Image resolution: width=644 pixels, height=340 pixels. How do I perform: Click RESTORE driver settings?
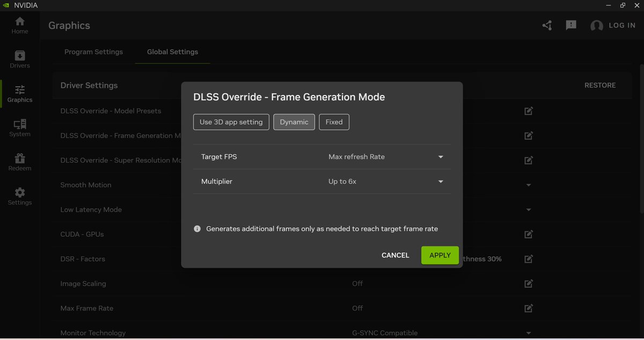pyautogui.click(x=600, y=85)
